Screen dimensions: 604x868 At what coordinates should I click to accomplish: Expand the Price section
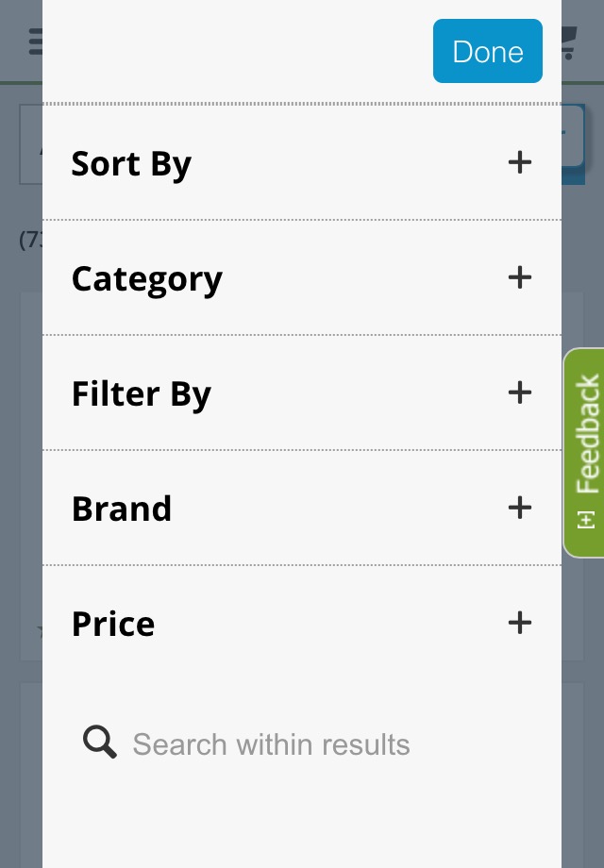pos(302,623)
